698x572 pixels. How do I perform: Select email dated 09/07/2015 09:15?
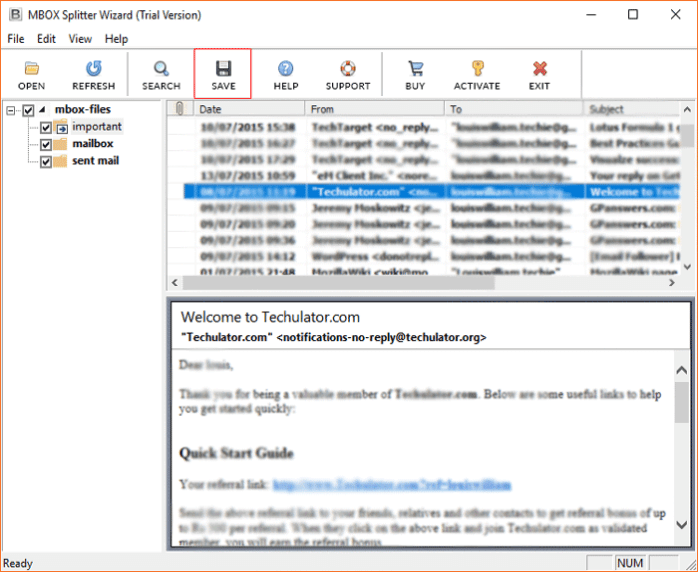coord(424,208)
